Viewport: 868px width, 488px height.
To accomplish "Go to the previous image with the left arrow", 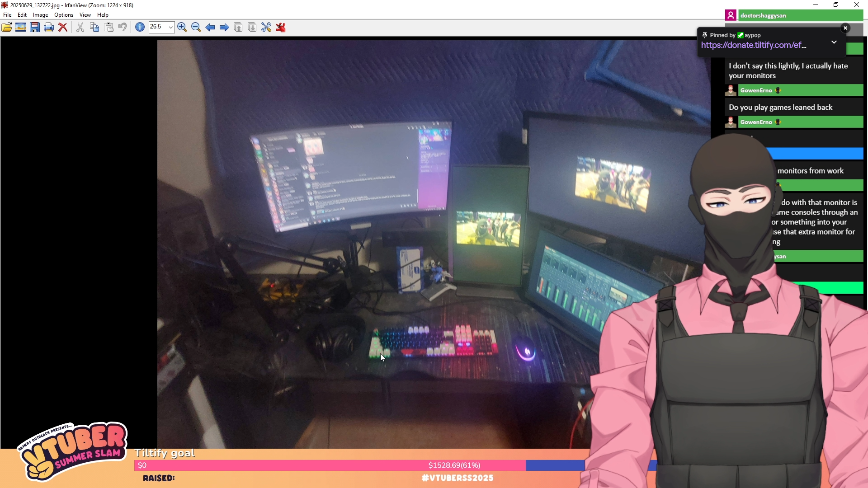I will tap(210, 27).
